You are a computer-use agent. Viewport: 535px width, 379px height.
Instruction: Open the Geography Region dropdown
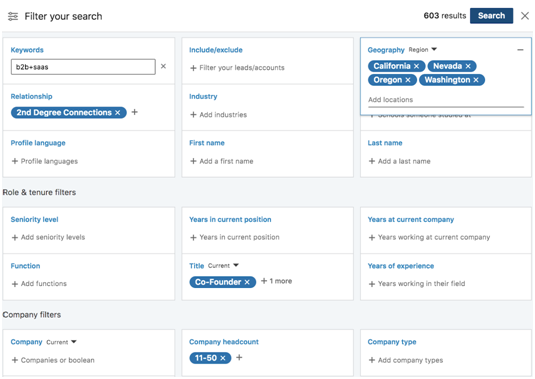coord(422,50)
